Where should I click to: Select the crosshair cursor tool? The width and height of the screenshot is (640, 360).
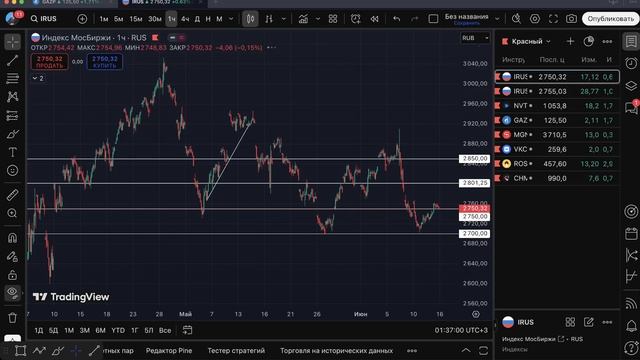(x=13, y=42)
